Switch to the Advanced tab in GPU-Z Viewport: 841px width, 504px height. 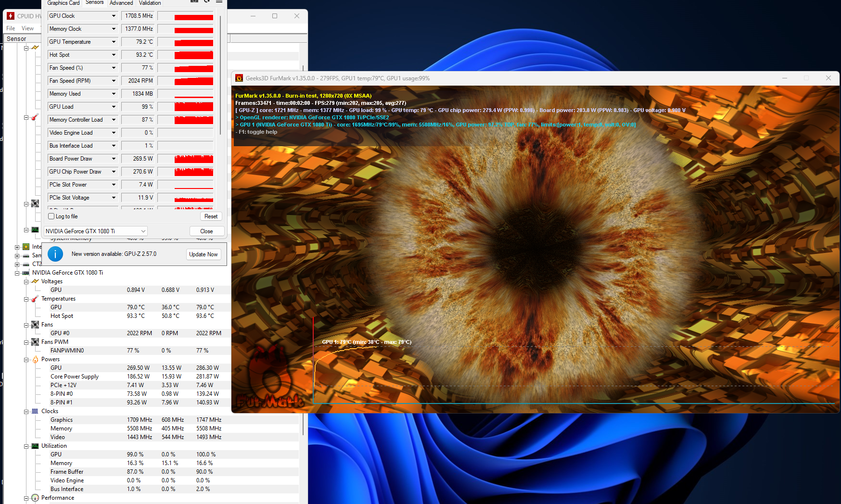(121, 3)
